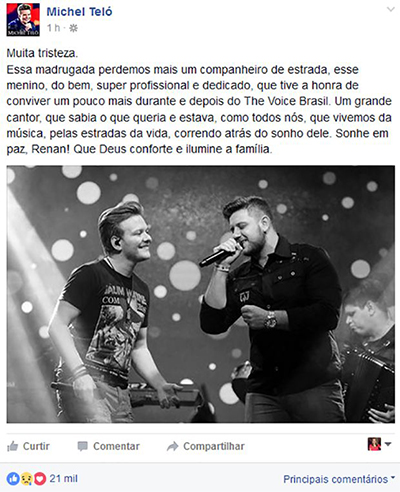400x492 pixels.
Task: Open the black-and-white stage photo
Action: point(201,294)
